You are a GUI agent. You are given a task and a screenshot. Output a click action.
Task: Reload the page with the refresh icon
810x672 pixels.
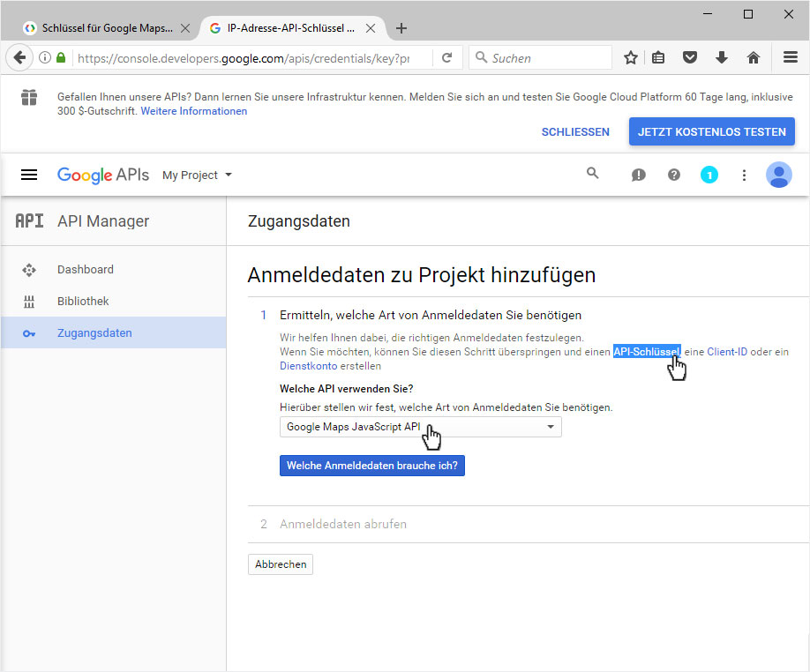[x=446, y=58]
